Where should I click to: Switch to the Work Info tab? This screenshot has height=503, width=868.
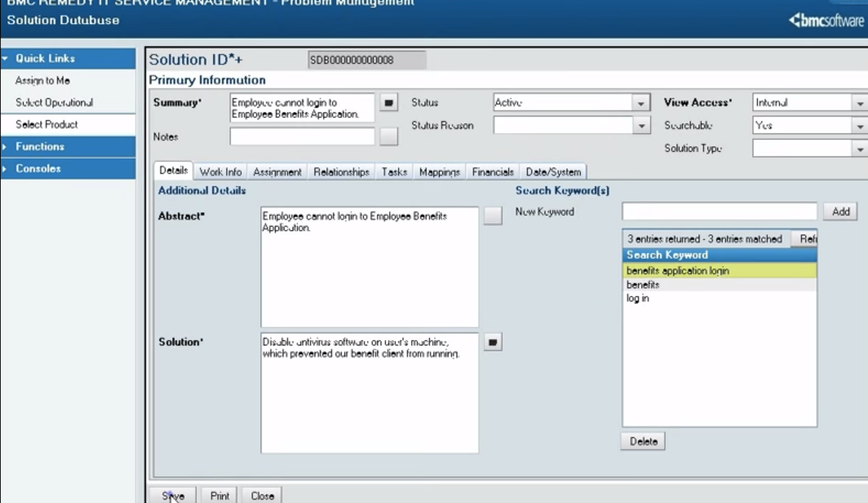220,171
